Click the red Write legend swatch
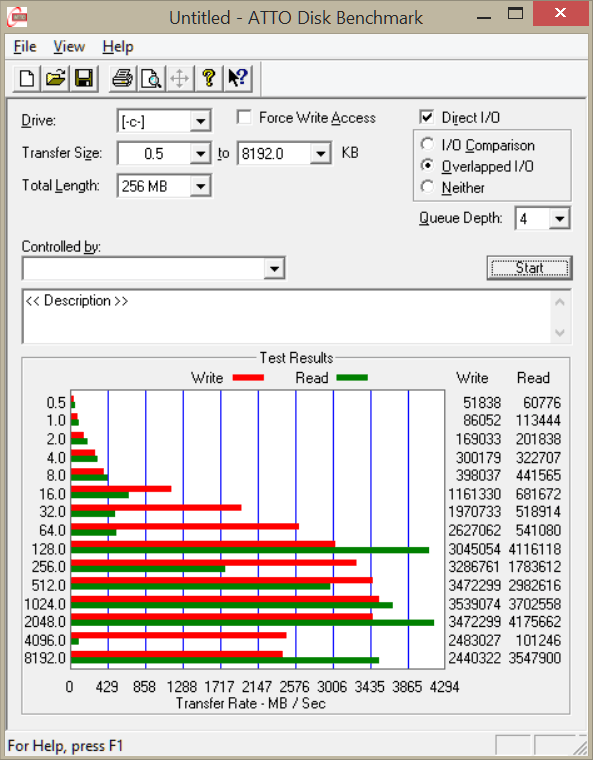Image resolution: width=593 pixels, height=760 pixels. [x=248, y=378]
